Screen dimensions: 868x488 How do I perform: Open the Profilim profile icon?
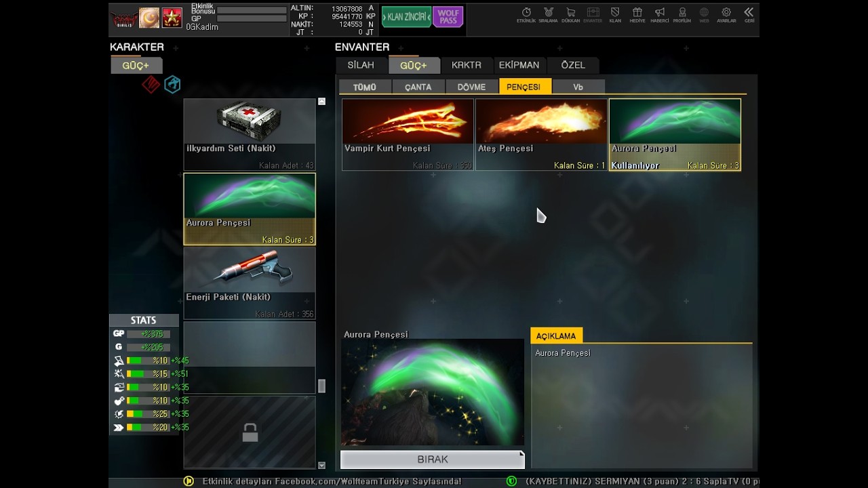click(682, 15)
